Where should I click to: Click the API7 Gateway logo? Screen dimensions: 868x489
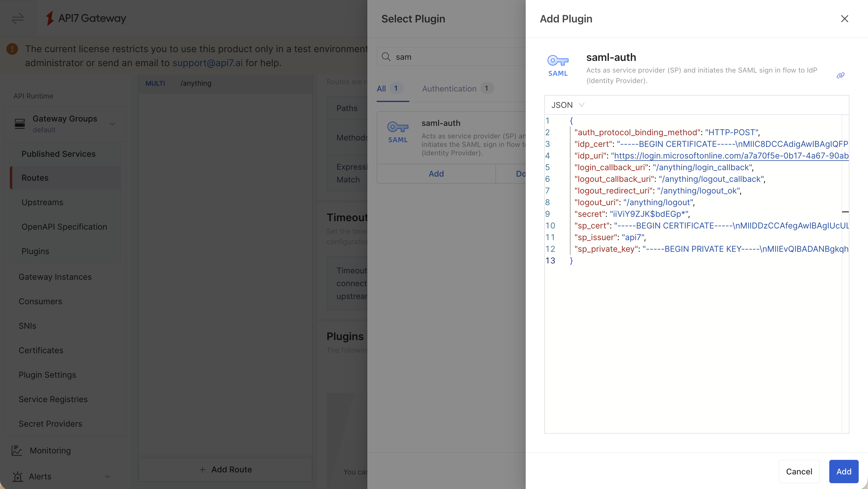pyautogui.click(x=85, y=19)
